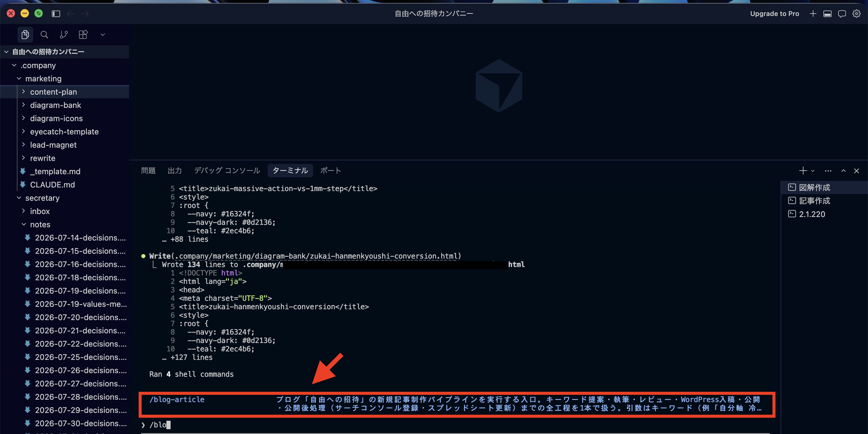Open the Search view icon
868x434 pixels.
point(44,34)
